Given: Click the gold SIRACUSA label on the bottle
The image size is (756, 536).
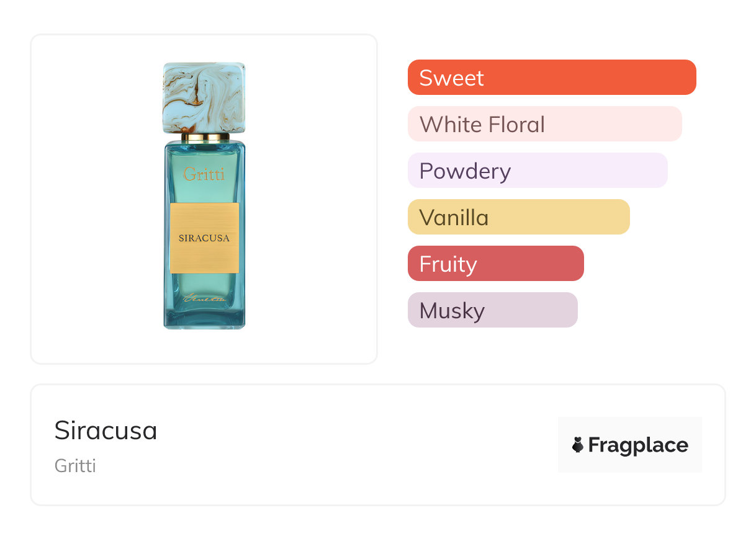Looking at the screenshot, I should click(204, 238).
